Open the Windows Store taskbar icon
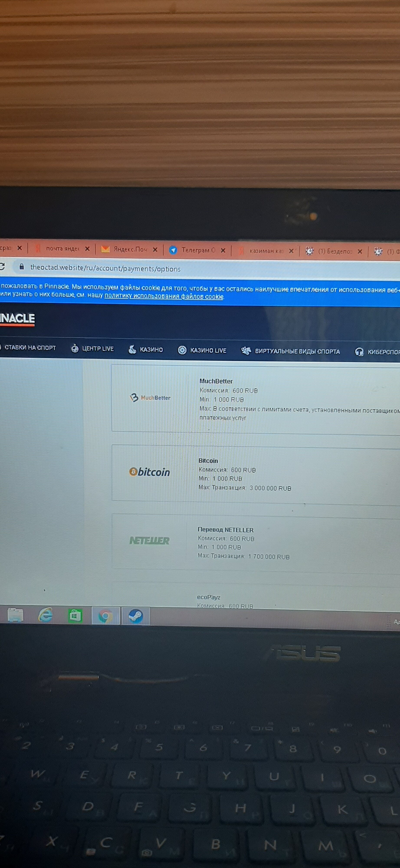Viewport: 400px width, 868px height. [75, 616]
